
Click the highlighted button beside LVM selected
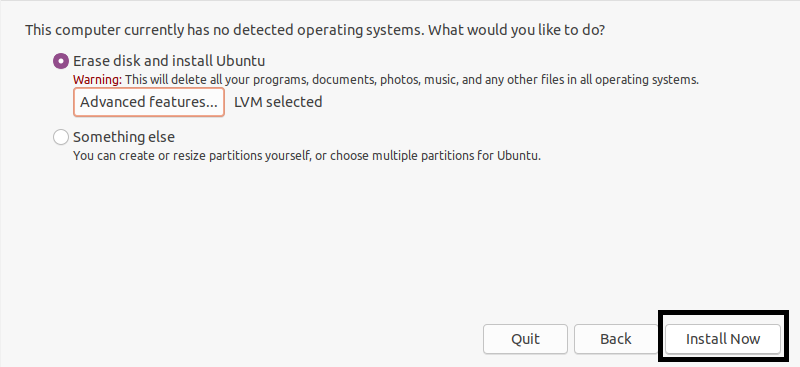(x=149, y=102)
